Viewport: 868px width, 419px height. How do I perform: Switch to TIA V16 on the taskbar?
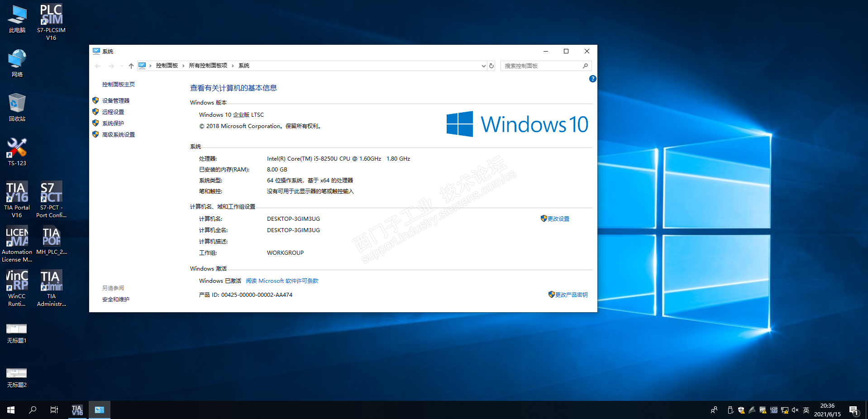click(77, 410)
